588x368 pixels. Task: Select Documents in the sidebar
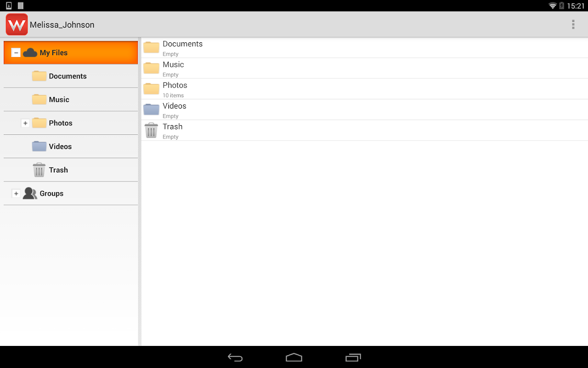coord(67,76)
